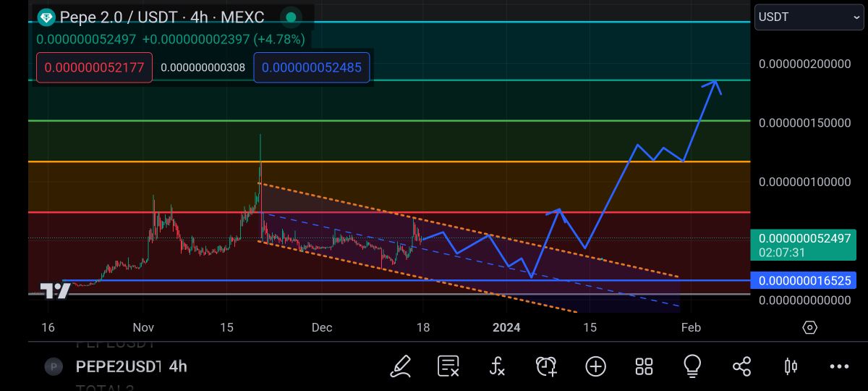Tap the blue buy price button

point(311,67)
